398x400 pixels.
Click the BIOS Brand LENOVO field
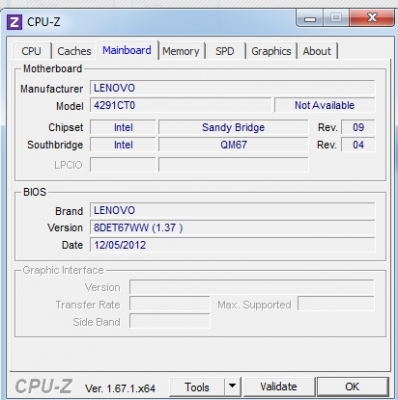click(233, 210)
